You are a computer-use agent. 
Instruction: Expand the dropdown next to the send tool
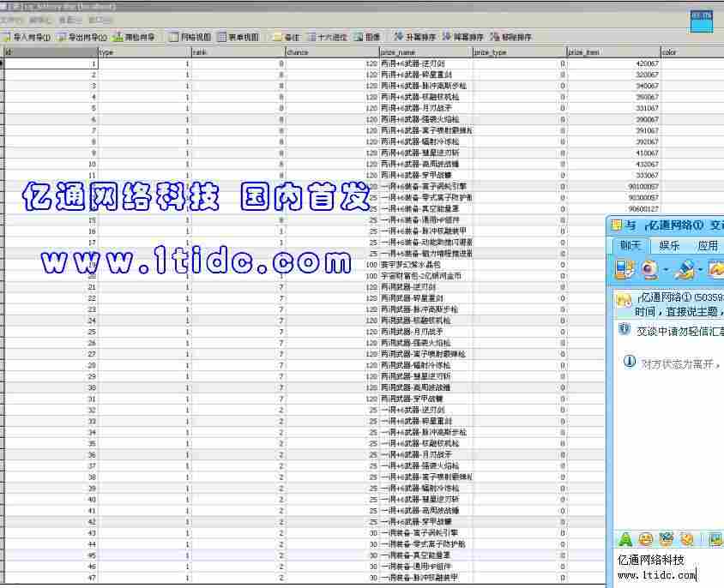click(702, 270)
